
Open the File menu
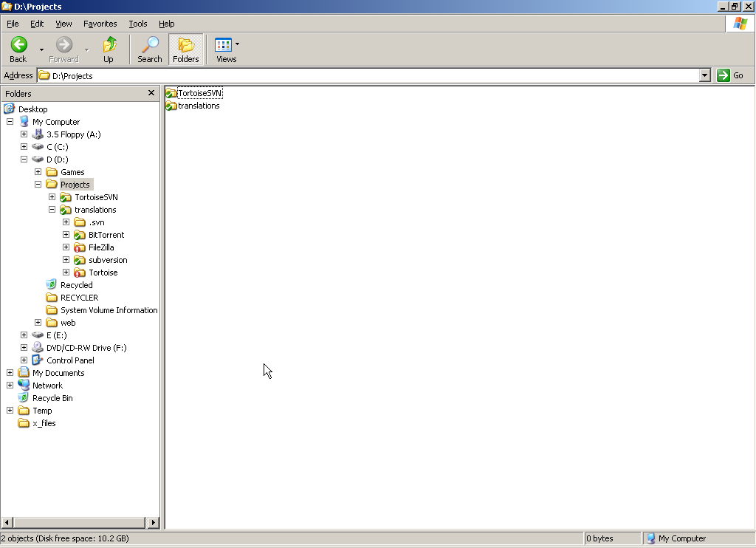[x=13, y=24]
